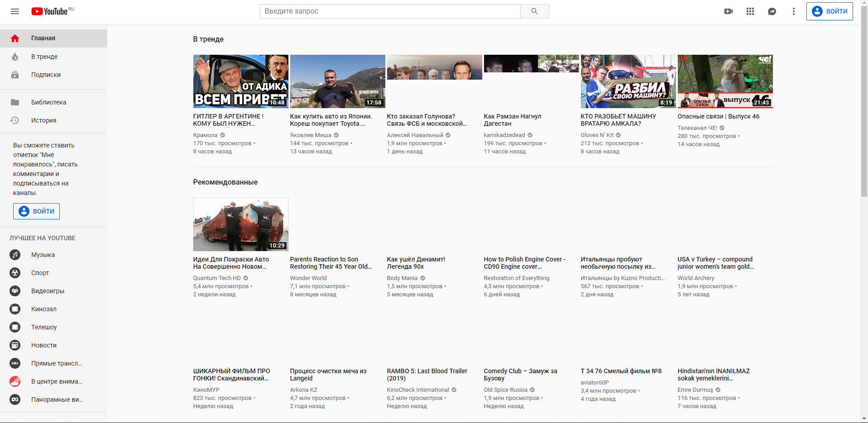Click the Главная home icon

[15, 38]
